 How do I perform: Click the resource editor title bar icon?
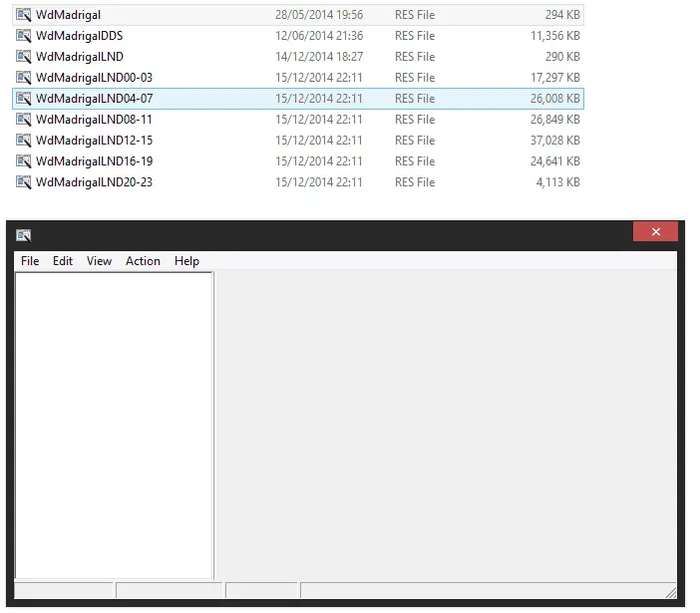(24, 235)
